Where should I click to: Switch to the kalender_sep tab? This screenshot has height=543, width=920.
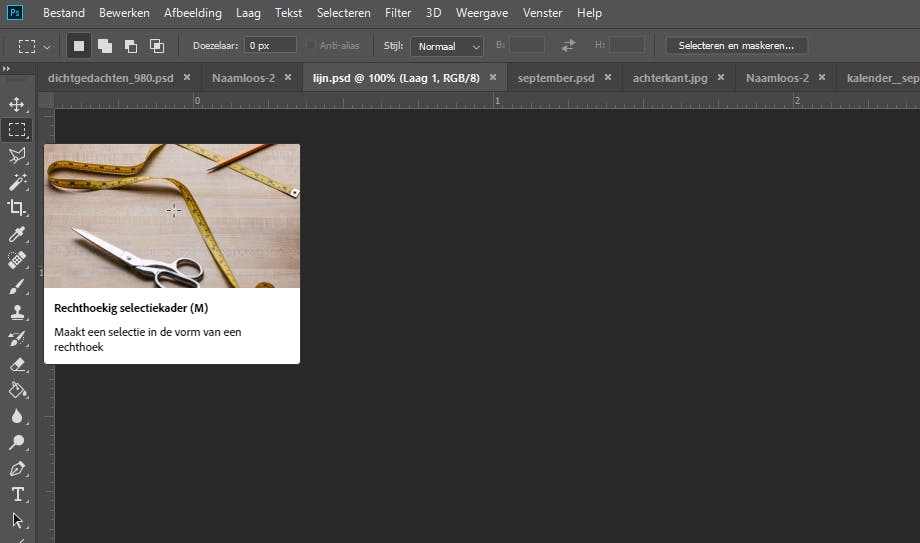coord(882,77)
